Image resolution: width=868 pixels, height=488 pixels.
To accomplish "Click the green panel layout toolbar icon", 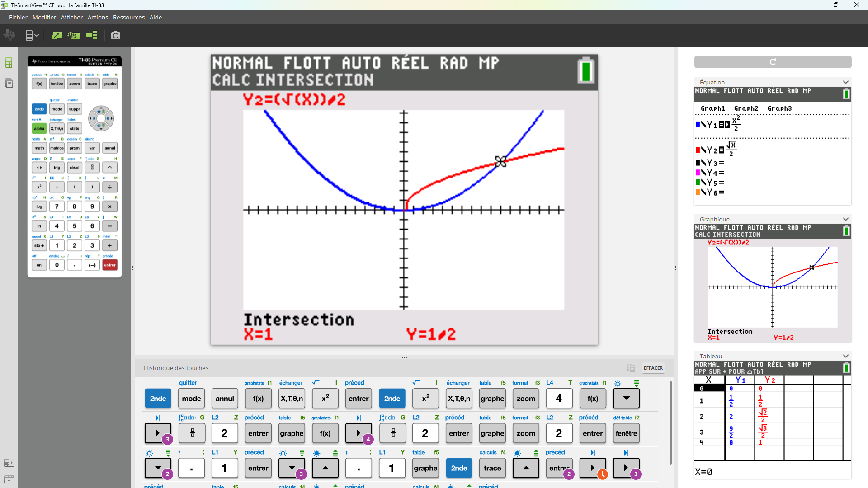I will (x=92, y=35).
